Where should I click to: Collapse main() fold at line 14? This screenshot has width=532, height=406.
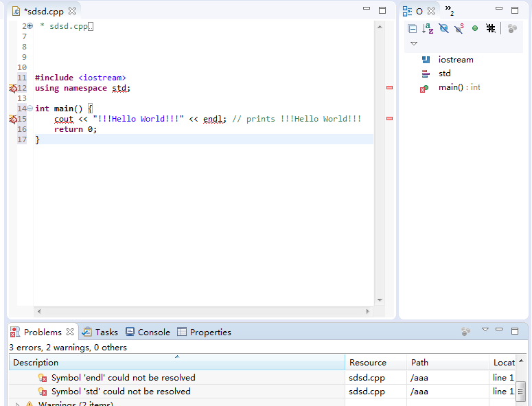[30, 109]
